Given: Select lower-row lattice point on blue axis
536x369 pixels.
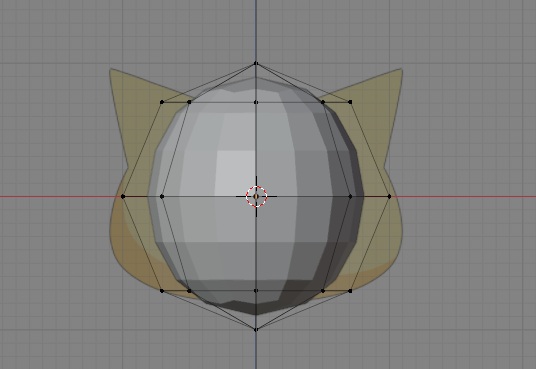Looking at the screenshot, I should (x=256, y=291).
